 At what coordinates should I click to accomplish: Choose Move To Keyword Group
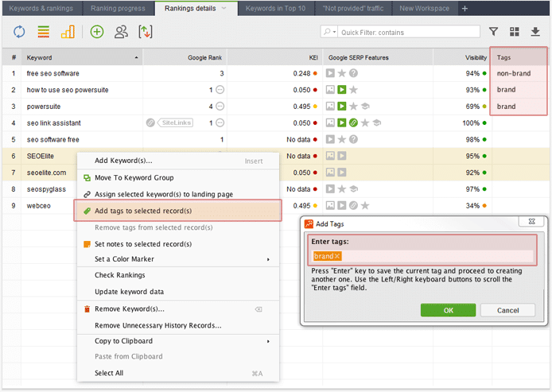[x=178, y=177]
